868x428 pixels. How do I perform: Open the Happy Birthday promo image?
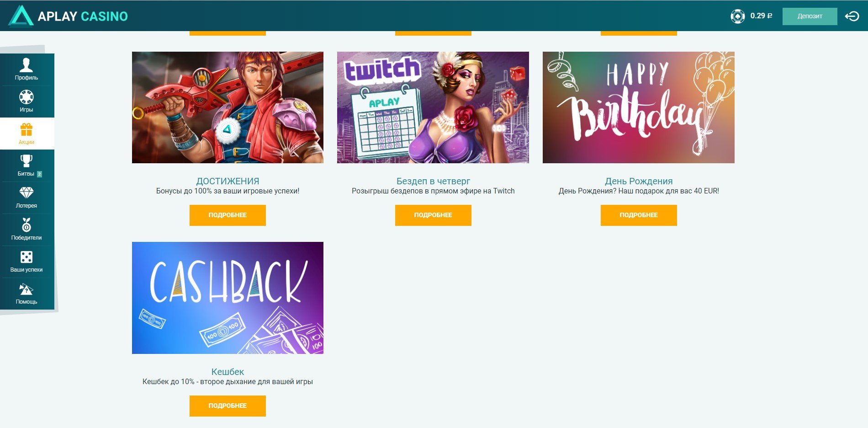[639, 107]
